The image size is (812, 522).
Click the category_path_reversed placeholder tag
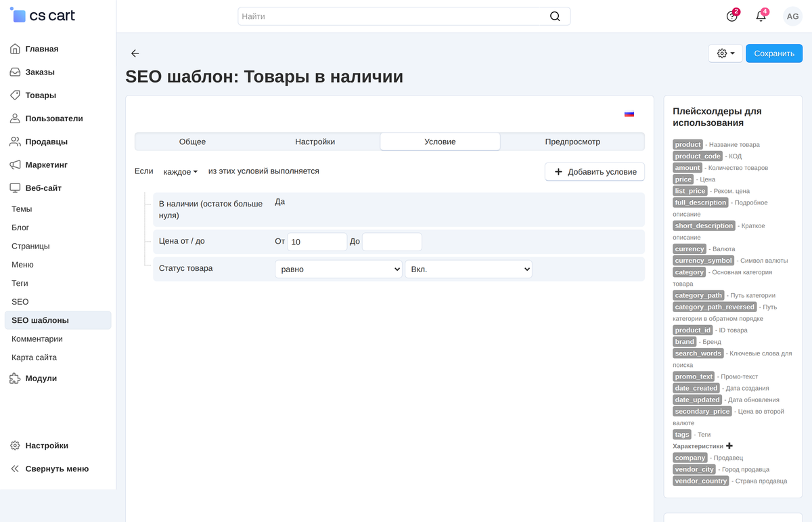(715, 307)
